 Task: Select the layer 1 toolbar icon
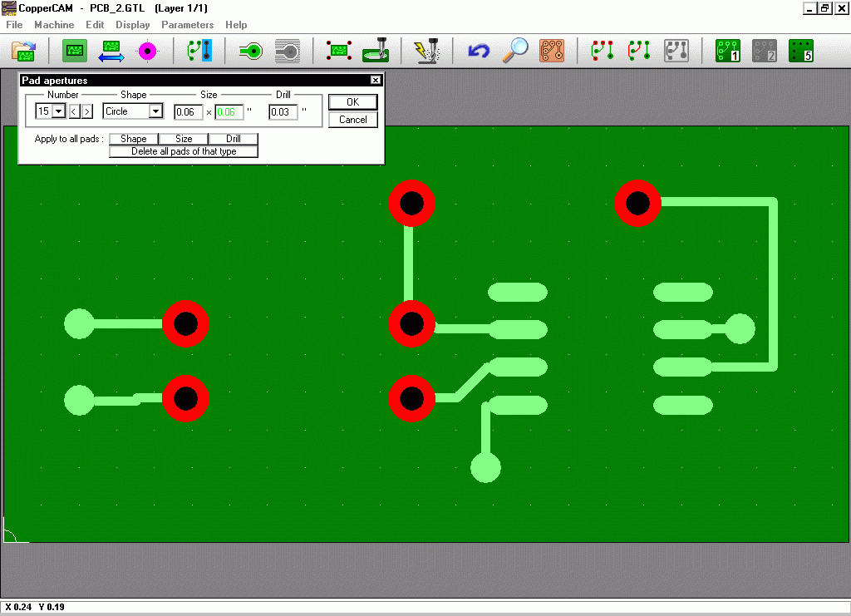click(x=728, y=51)
